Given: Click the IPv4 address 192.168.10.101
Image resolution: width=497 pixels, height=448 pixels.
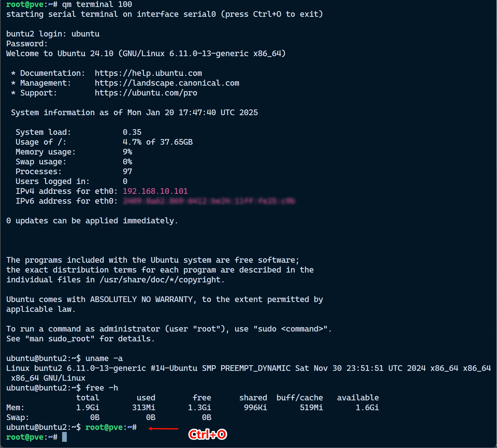Looking at the screenshot, I should tap(155, 191).
